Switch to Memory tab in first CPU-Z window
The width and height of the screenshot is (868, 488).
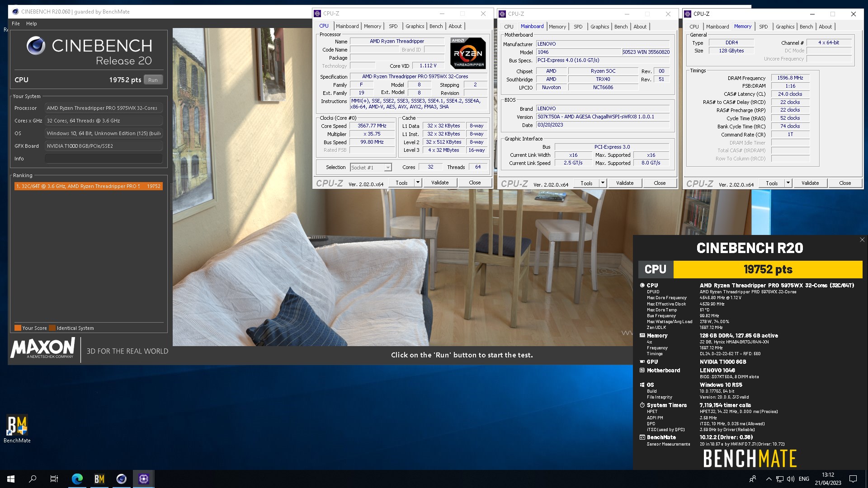coord(373,26)
